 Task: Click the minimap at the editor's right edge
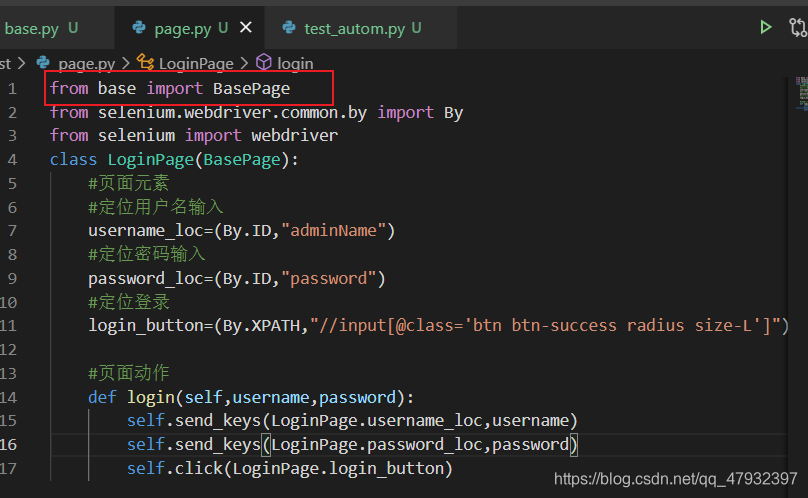[801, 93]
